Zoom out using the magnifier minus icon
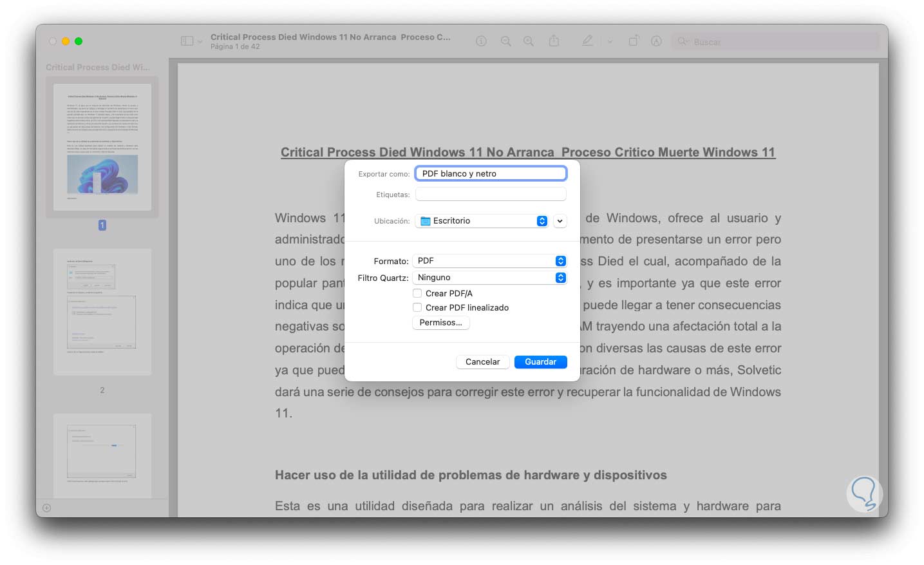924x565 pixels. click(x=506, y=41)
